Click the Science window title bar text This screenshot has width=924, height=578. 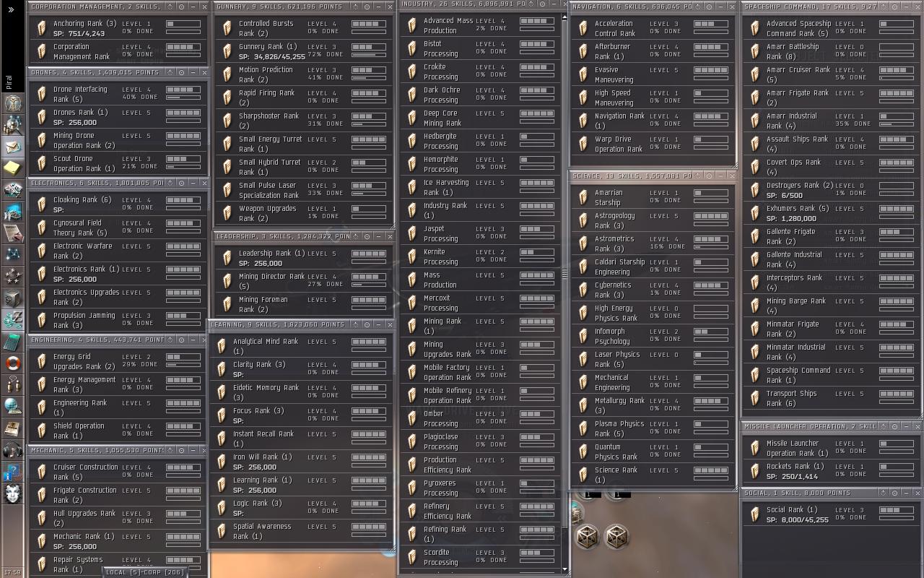coord(632,176)
